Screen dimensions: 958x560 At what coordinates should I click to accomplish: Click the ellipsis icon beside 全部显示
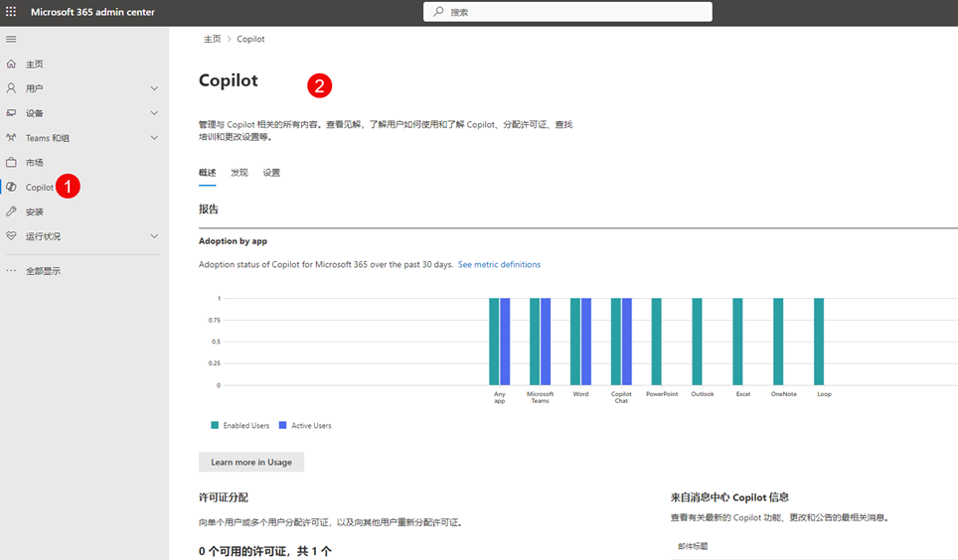pyautogui.click(x=11, y=270)
